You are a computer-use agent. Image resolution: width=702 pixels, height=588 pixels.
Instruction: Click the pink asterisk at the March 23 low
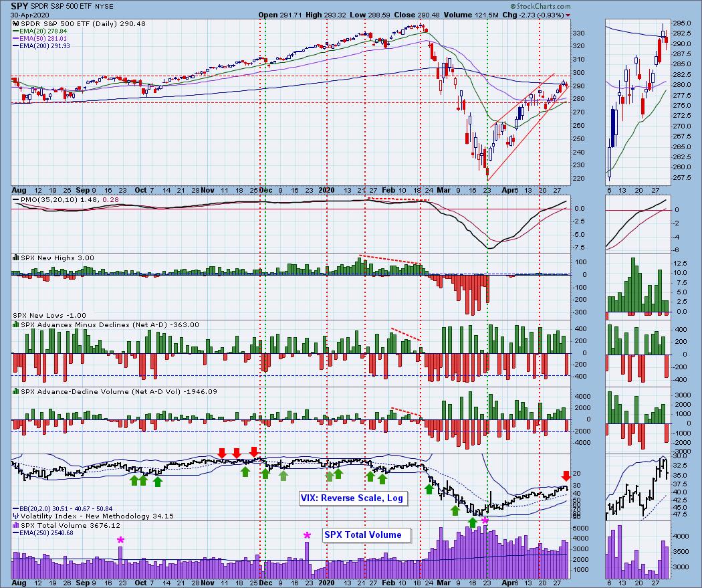pyautogui.click(x=485, y=520)
